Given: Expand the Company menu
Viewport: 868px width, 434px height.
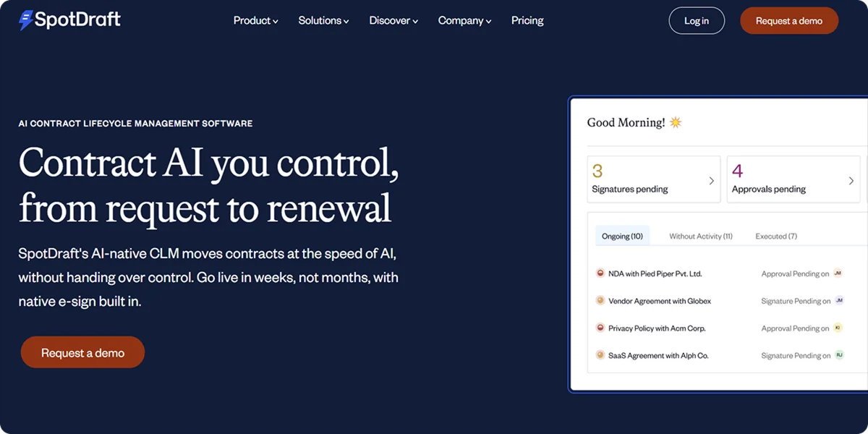Looking at the screenshot, I should click(464, 20).
